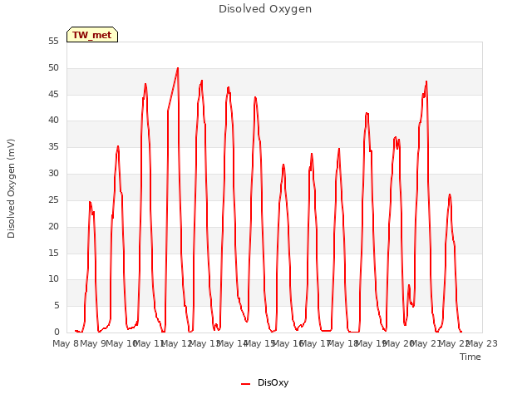Click the 50 y-axis tick label

point(53,68)
